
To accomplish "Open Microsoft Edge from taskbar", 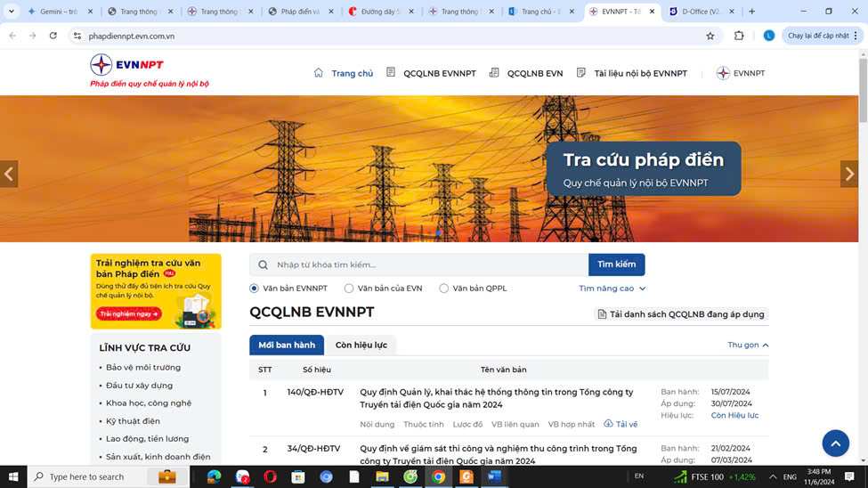I will 214,476.
